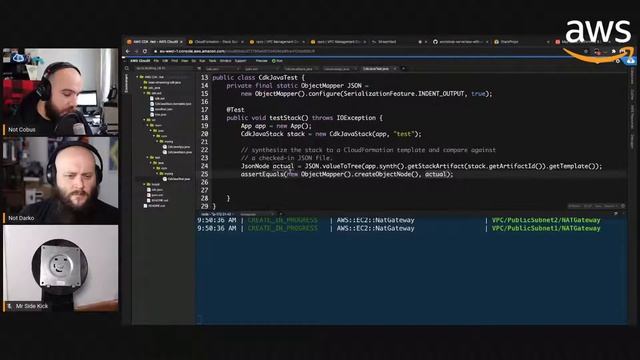This screenshot has height=360, width=640.
Task: Open the Tools menu
Action: (x=212, y=61)
